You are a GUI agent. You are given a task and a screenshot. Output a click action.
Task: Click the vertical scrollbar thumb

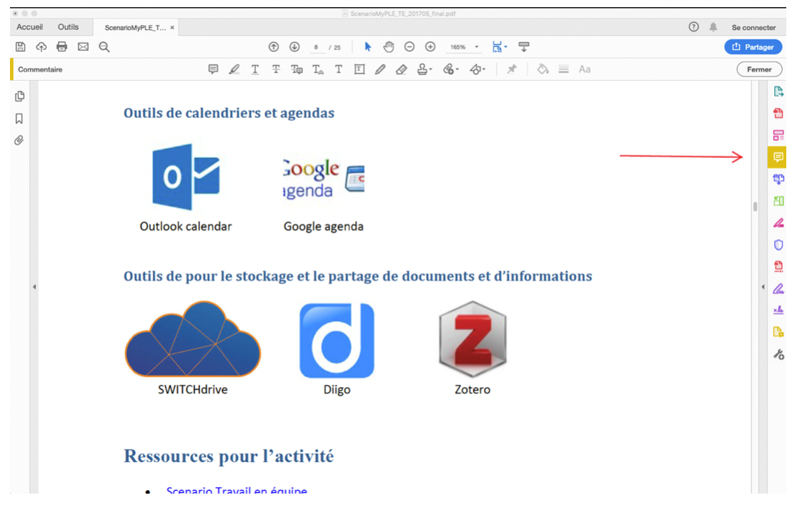pos(755,206)
